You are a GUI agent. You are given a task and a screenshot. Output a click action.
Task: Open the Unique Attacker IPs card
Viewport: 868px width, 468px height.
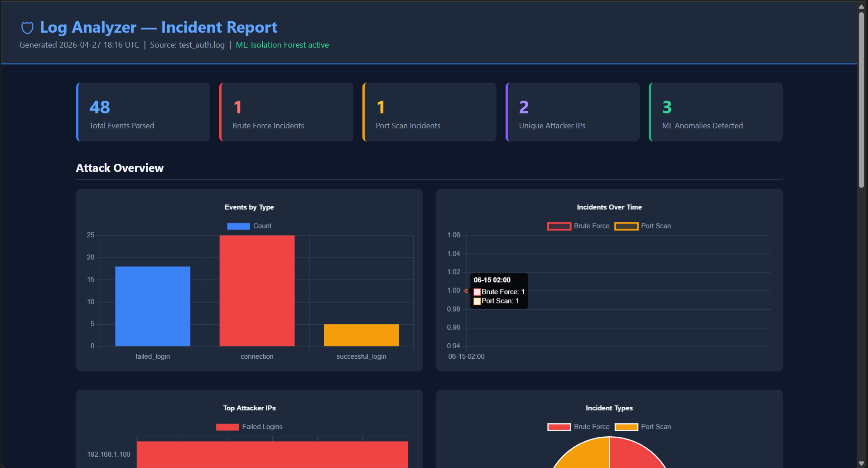coord(573,112)
